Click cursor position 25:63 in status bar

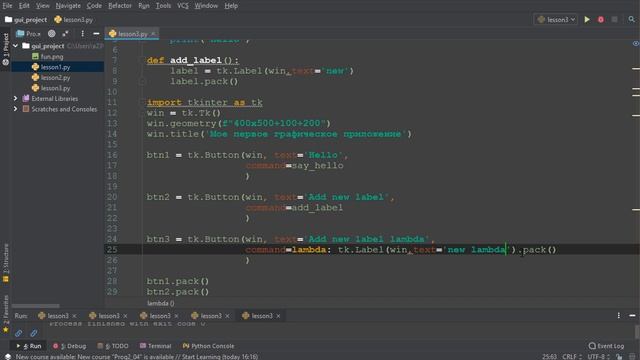[549, 357]
